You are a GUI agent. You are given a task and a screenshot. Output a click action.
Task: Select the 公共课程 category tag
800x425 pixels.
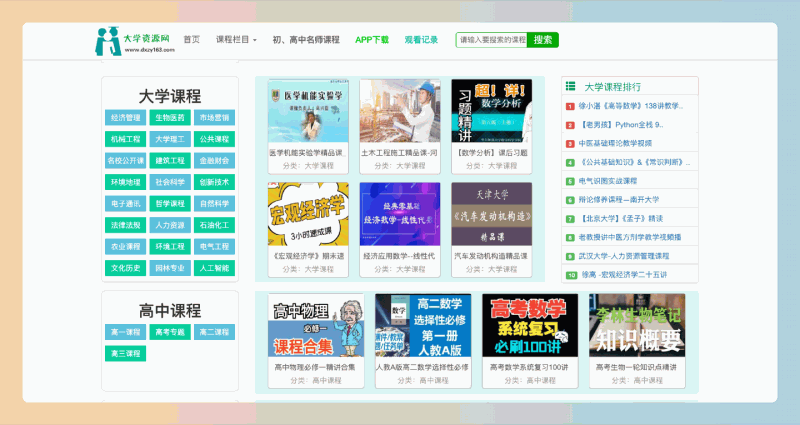(214, 139)
